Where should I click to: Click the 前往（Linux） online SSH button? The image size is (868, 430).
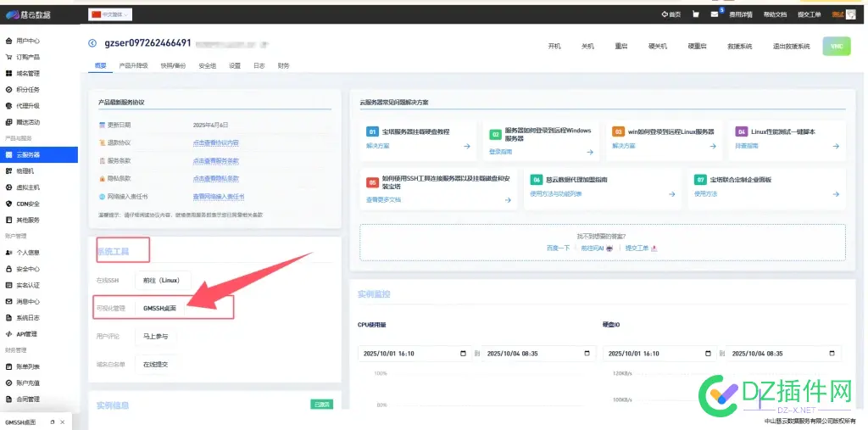[161, 281]
